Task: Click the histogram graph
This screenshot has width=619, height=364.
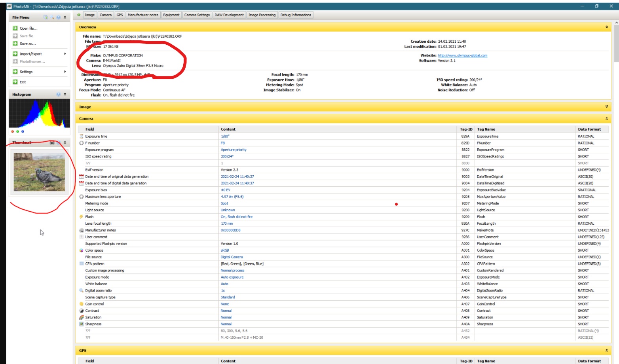Action: (39, 113)
